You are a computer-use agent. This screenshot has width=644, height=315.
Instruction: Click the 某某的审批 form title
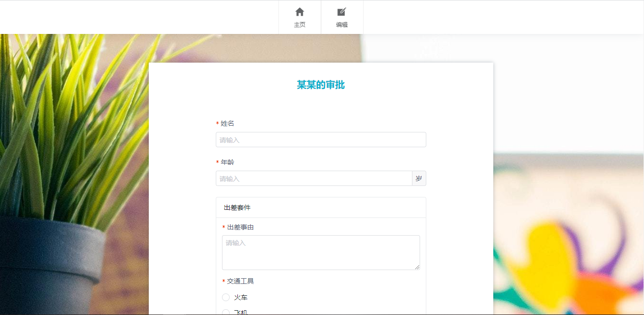click(321, 85)
